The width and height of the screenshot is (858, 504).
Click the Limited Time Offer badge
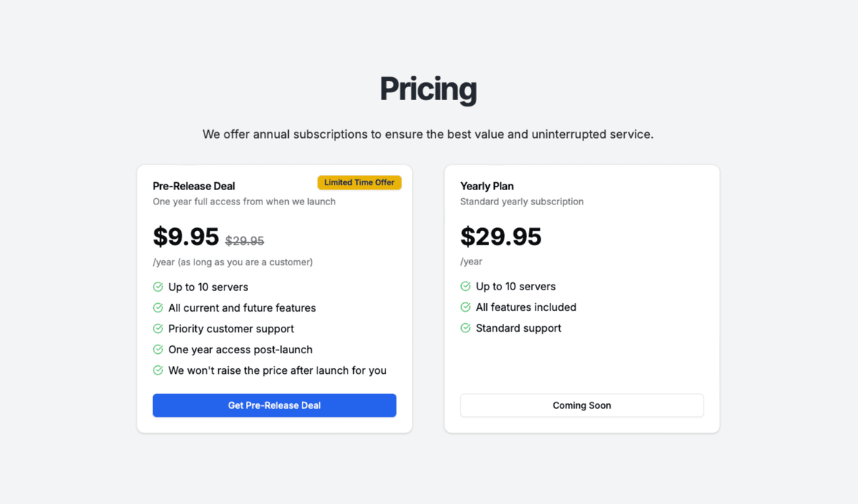[360, 182]
